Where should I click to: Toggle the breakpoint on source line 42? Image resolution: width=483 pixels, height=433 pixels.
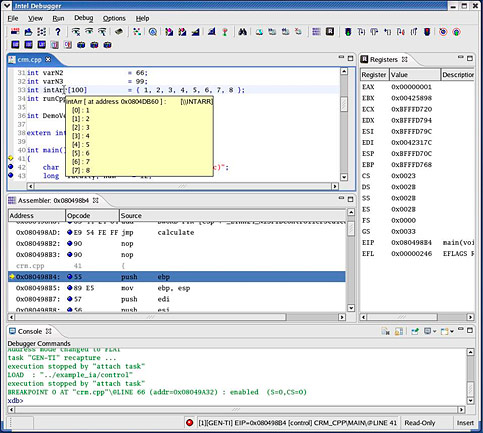click(x=10, y=167)
